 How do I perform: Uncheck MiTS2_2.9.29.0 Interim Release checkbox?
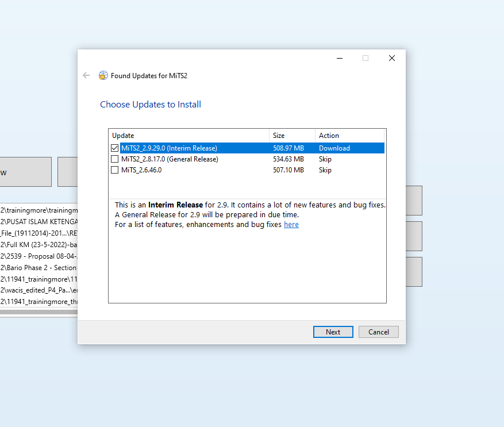tap(114, 148)
